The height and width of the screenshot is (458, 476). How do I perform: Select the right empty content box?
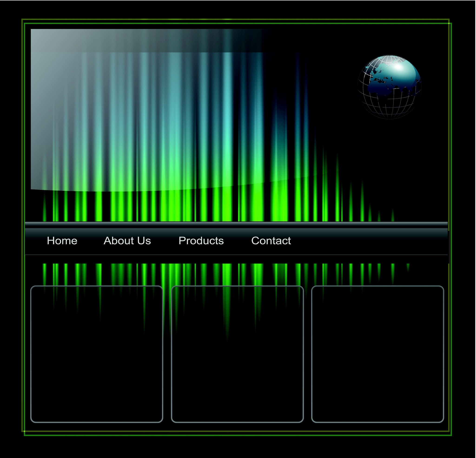click(x=377, y=354)
